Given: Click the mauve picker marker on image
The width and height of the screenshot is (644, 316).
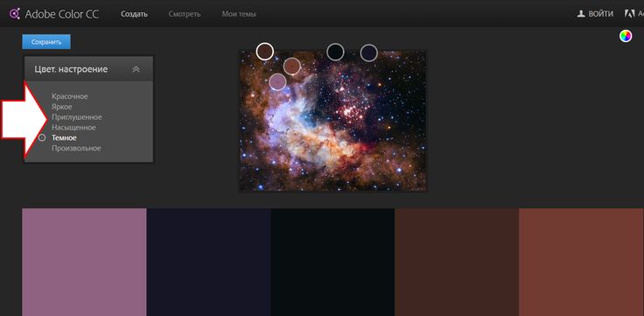Looking at the screenshot, I should coord(277,81).
